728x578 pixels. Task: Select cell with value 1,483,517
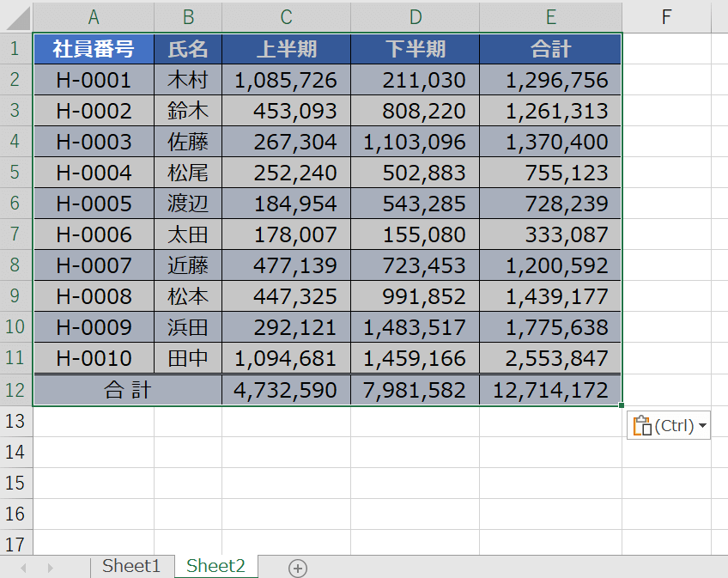pos(415,327)
